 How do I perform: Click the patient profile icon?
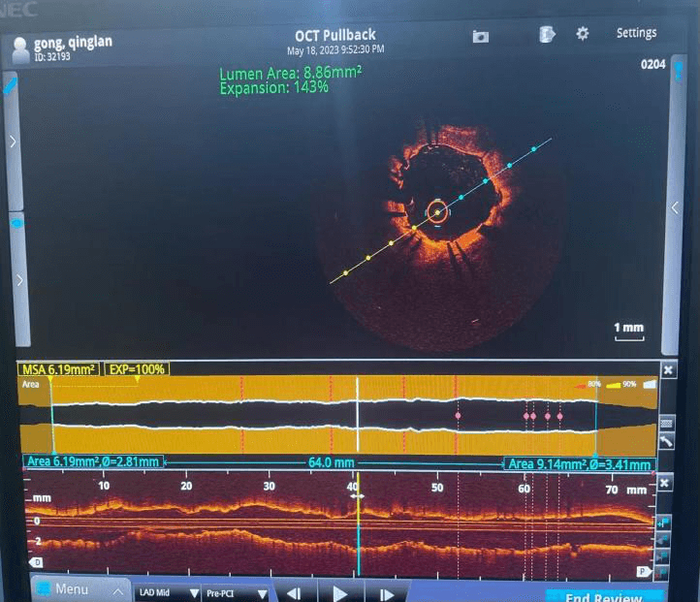pos(19,49)
